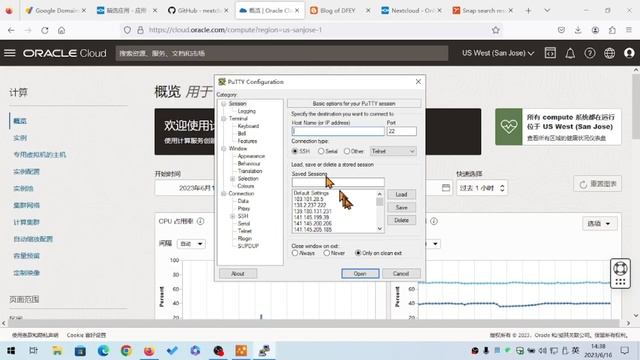The width and height of the screenshot is (640, 360).
Task: Switch to the GitHub browser tab
Action: tap(199, 11)
